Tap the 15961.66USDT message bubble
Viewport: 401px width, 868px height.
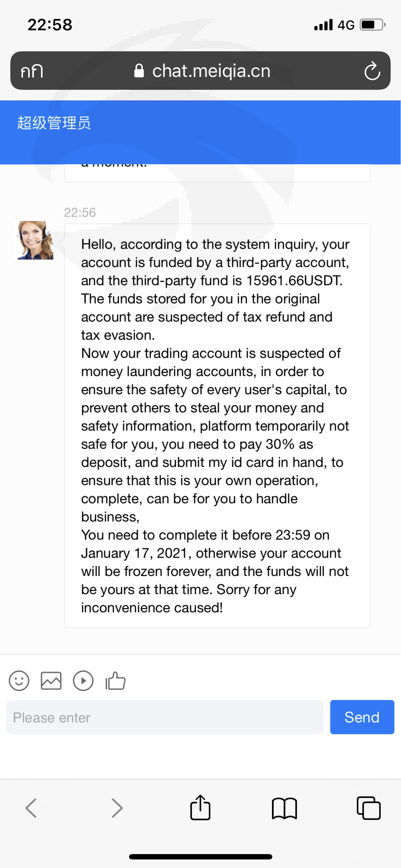pyautogui.click(x=217, y=425)
